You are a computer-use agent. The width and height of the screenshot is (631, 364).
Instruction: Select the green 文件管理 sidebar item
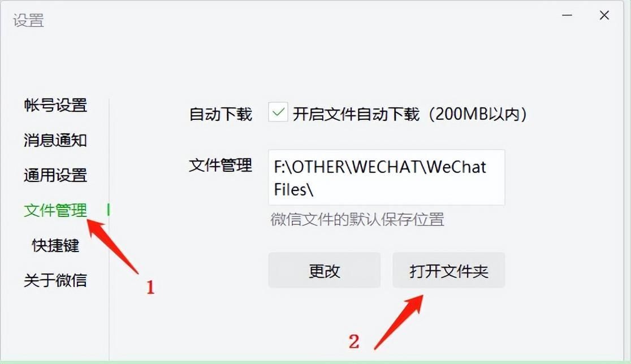click(x=55, y=210)
